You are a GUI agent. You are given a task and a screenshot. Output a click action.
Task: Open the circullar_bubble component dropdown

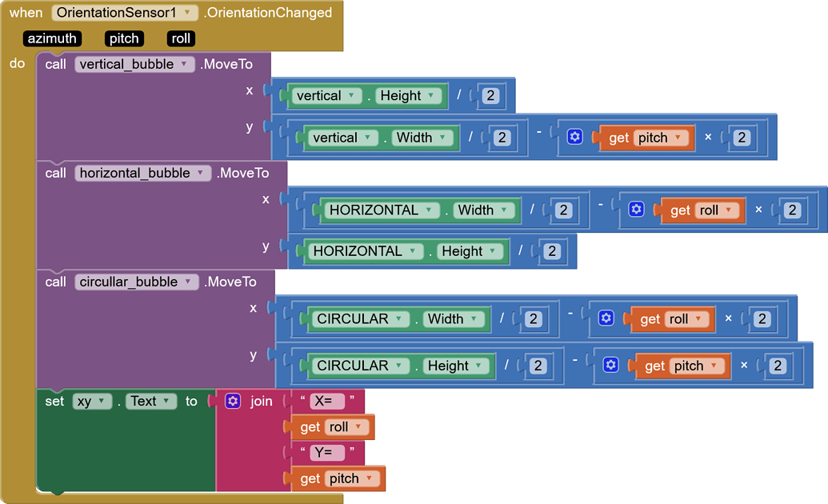coord(188,282)
